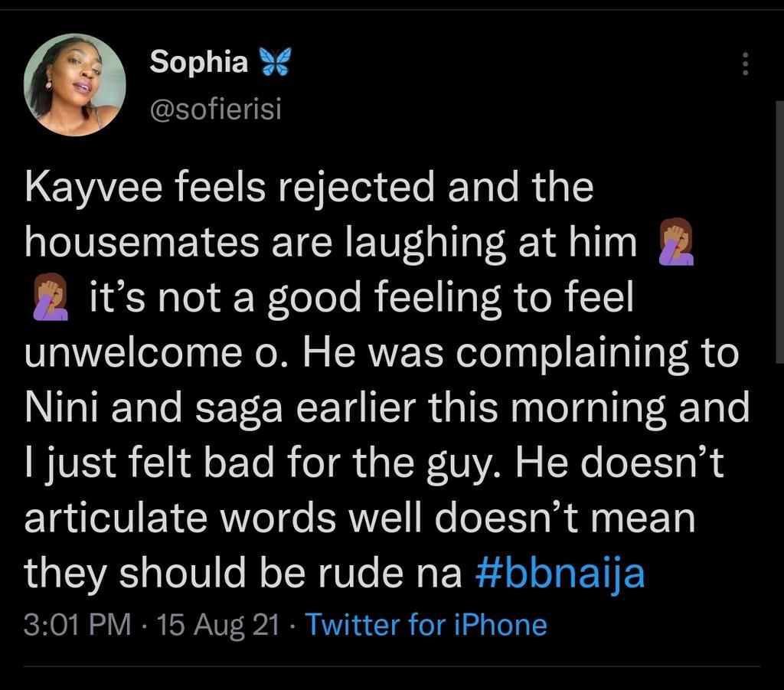Click the @sofierisi handle
This screenshot has width=784, height=690.
pos(217,109)
